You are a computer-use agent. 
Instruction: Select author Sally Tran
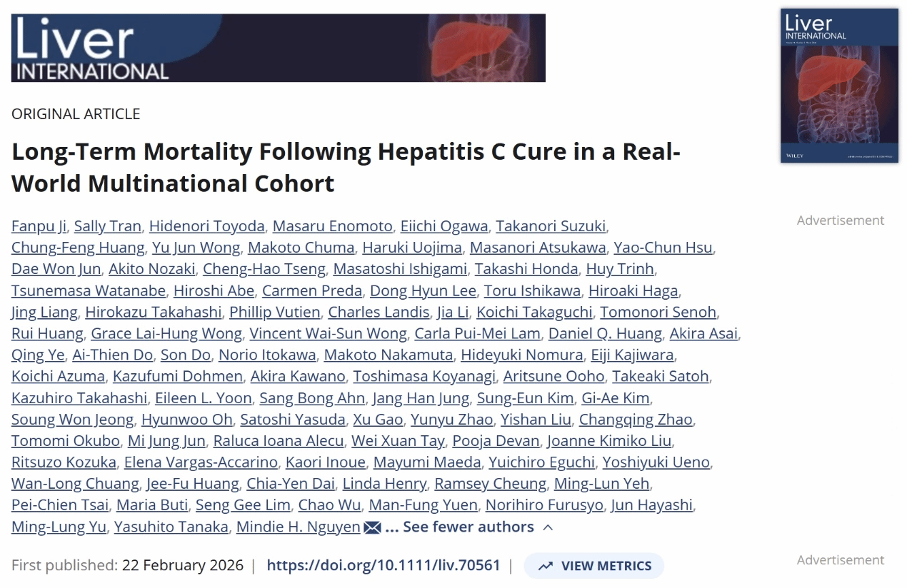[x=107, y=226]
